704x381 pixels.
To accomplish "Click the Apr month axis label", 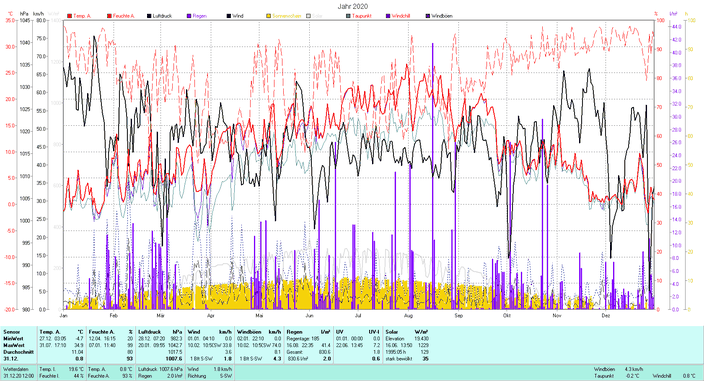I will pyautogui.click(x=211, y=315).
